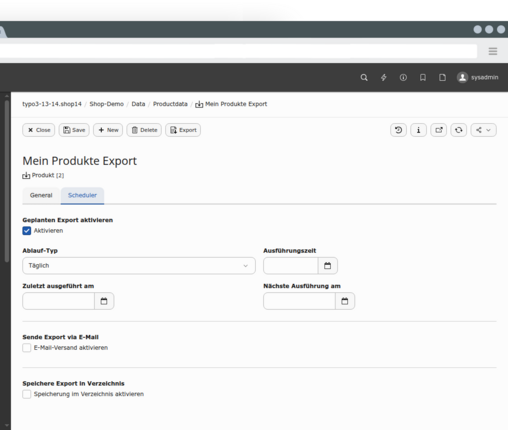Open the info icon button

419,130
